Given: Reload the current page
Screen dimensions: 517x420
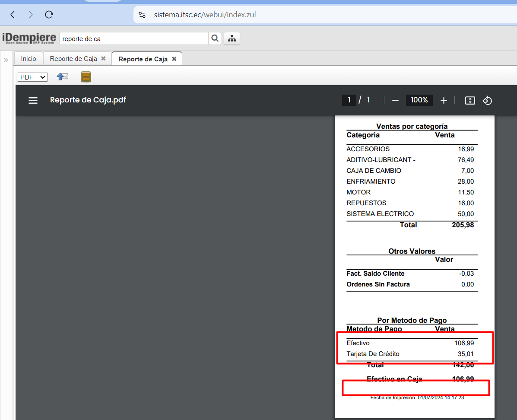Looking at the screenshot, I should [49, 15].
